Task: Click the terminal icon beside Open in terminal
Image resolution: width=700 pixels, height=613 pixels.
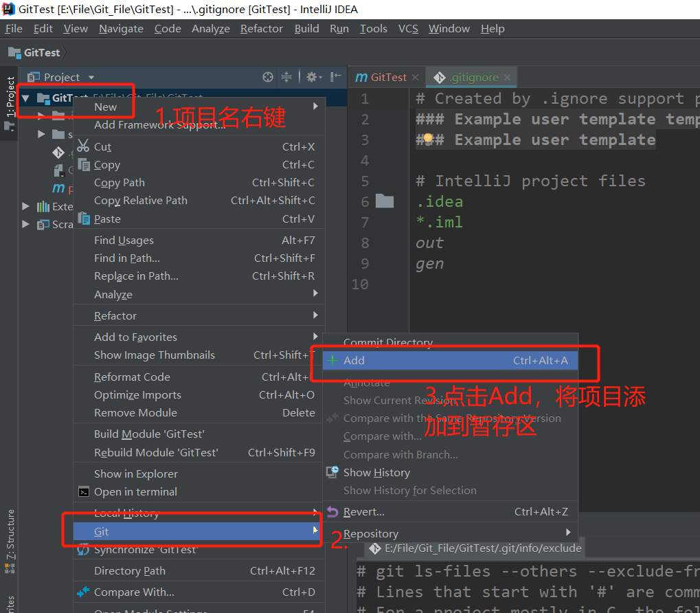Action: [84, 491]
